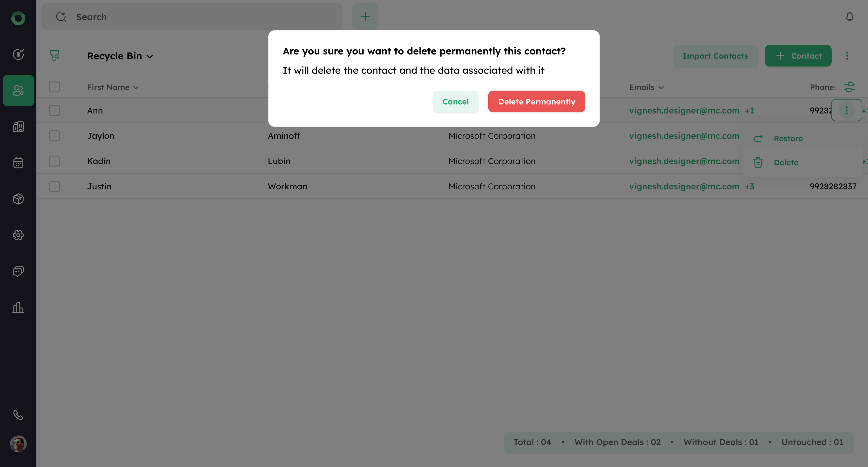Open the Settings gear sidebar icon
Image resolution: width=868 pixels, height=467 pixels.
pyautogui.click(x=18, y=235)
